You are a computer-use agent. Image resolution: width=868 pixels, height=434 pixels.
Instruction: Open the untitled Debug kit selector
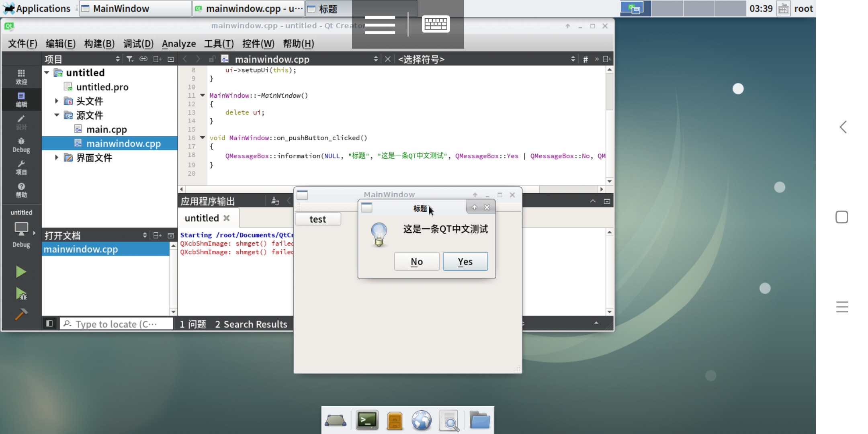pyautogui.click(x=21, y=229)
